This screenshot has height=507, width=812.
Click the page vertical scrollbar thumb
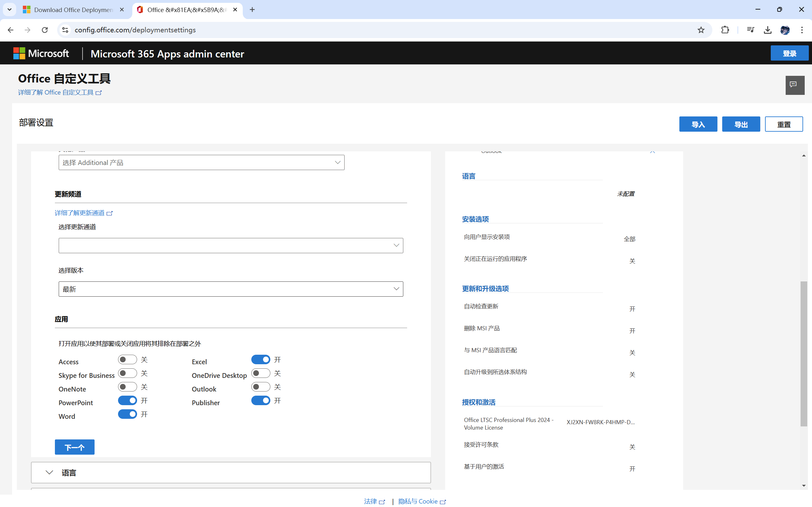[804, 354]
